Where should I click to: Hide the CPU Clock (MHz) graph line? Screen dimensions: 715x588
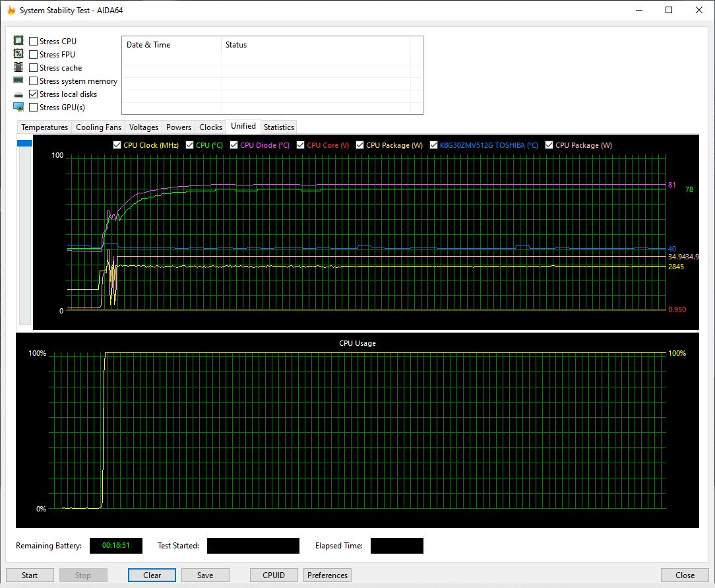pyautogui.click(x=117, y=145)
